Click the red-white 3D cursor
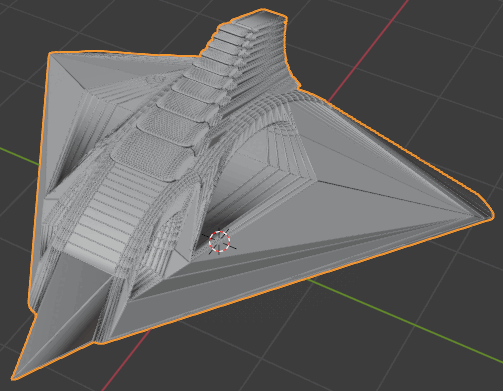This screenshot has height=391, width=503. pos(219,241)
